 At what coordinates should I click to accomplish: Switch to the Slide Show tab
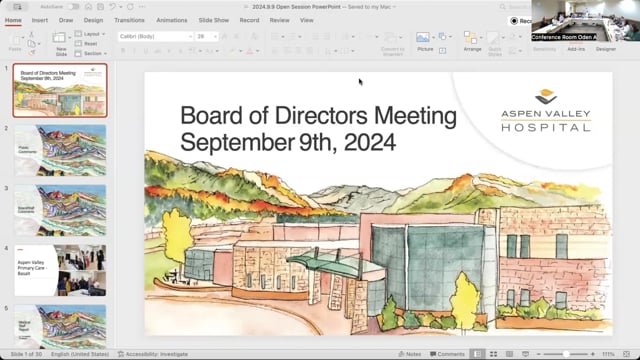coord(213,20)
